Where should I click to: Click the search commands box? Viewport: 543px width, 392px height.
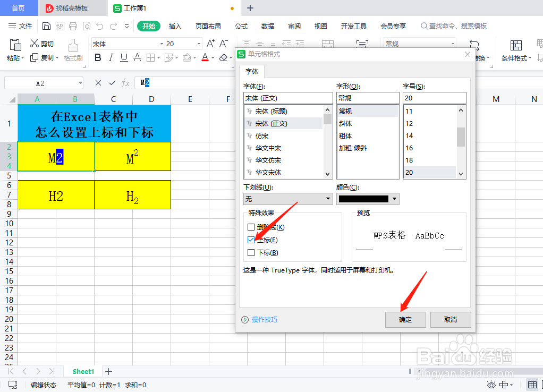[454, 26]
